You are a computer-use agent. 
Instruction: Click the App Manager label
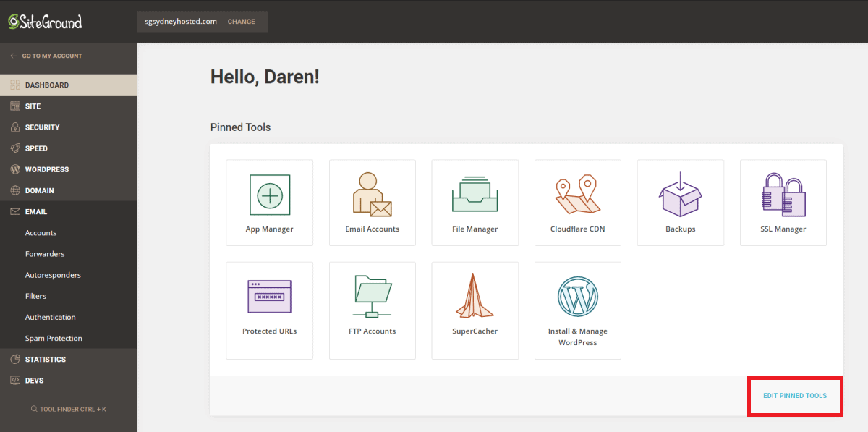[x=270, y=229]
